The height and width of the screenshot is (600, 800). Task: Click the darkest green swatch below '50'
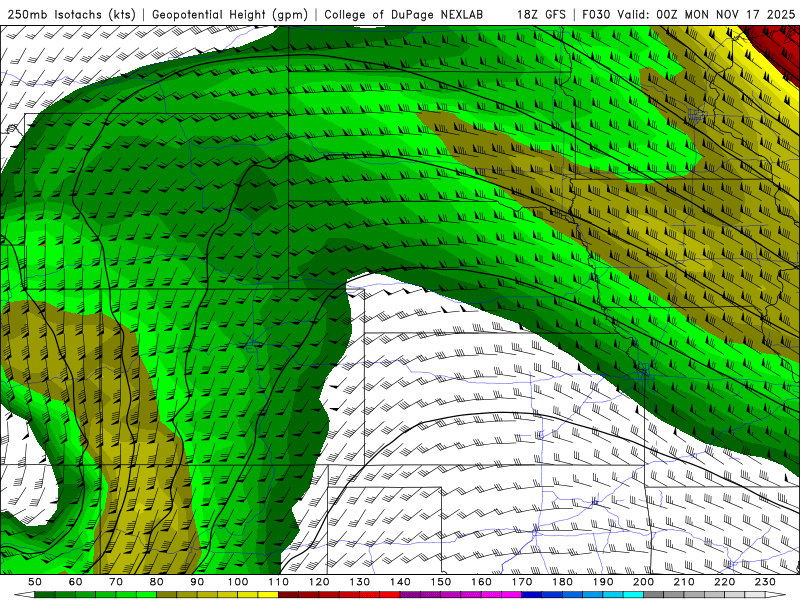point(45,595)
